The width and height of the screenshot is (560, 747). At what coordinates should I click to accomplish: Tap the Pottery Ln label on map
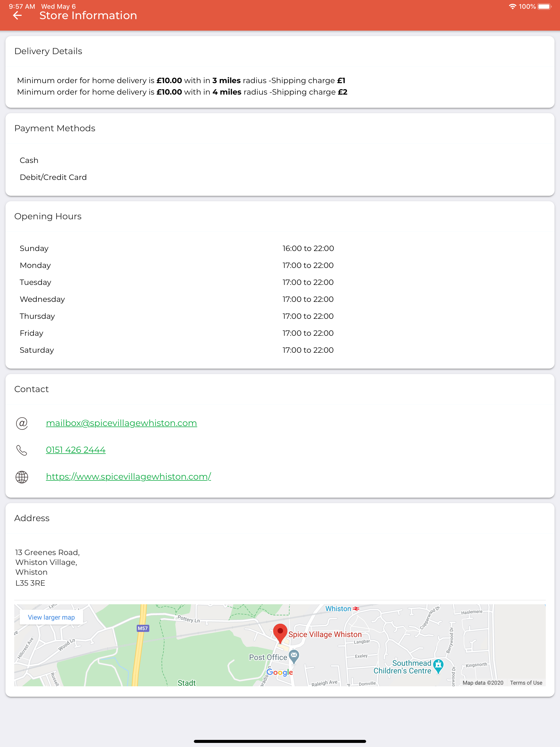pos(188,619)
